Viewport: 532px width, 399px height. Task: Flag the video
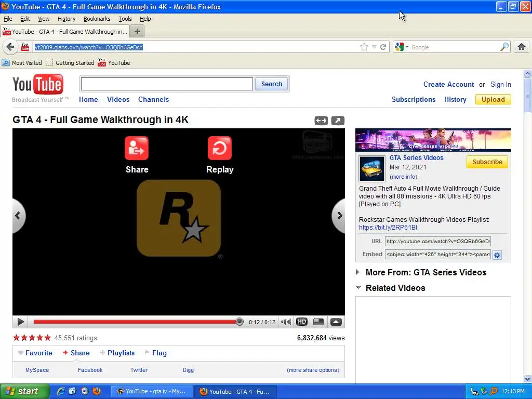point(155,353)
